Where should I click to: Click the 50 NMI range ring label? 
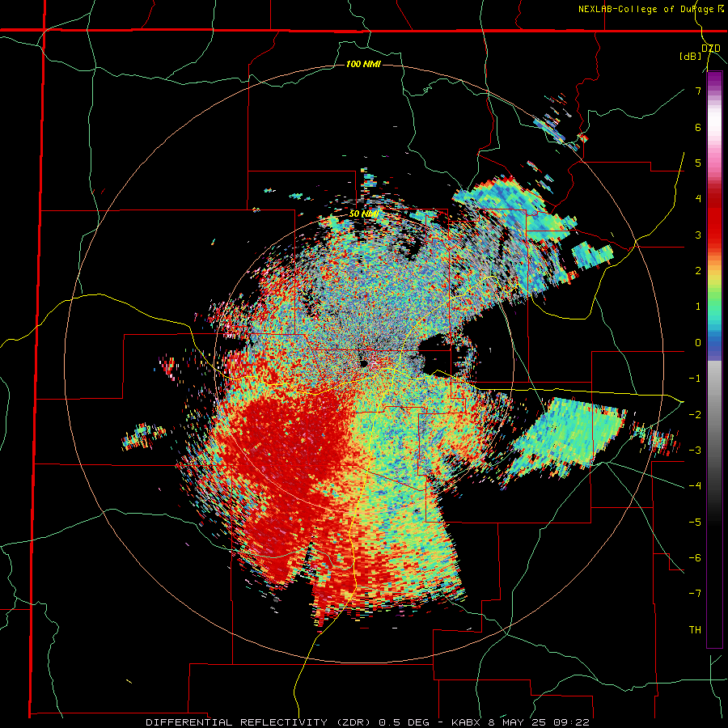point(364,214)
